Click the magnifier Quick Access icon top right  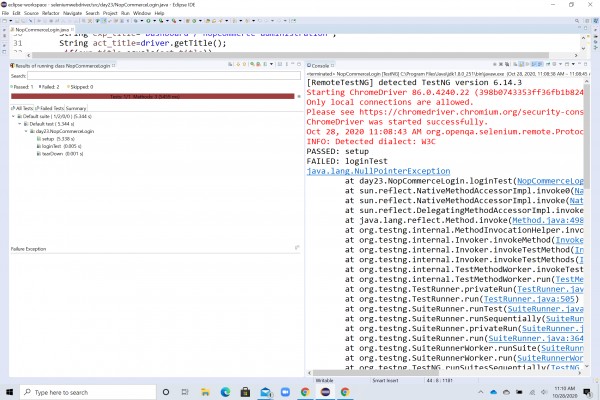(577, 21)
